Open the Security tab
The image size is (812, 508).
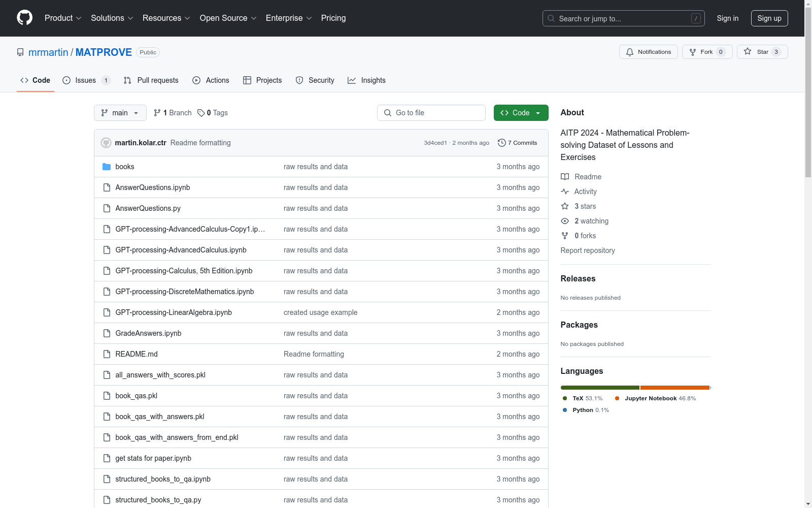[315, 80]
